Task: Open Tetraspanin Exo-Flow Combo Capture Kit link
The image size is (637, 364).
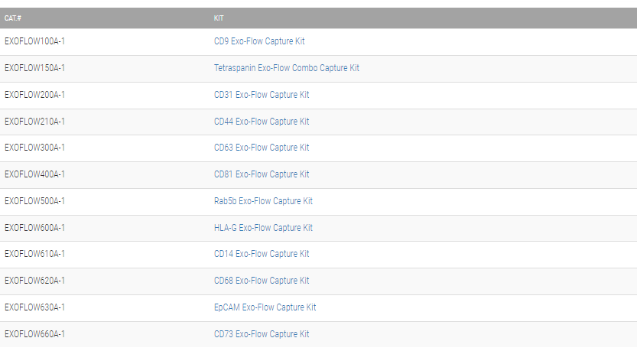Action: (286, 68)
